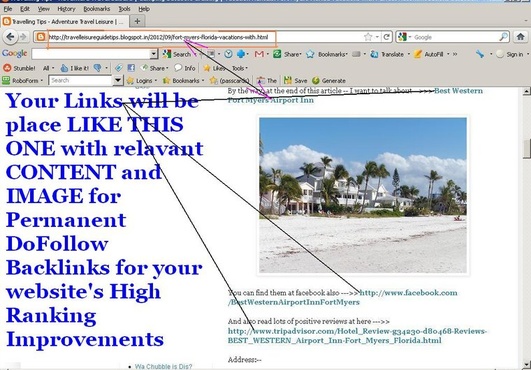Open the View menu

pos(43,9)
